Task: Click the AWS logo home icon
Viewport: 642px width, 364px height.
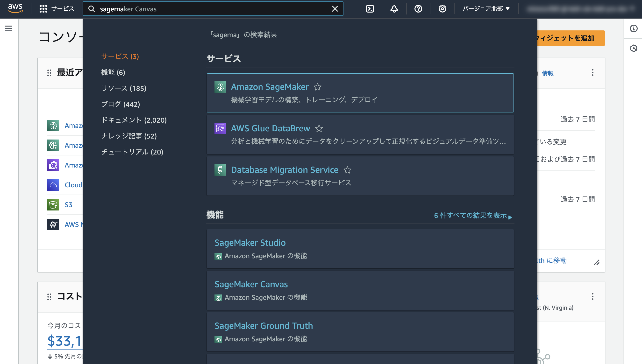Action: coord(15,8)
